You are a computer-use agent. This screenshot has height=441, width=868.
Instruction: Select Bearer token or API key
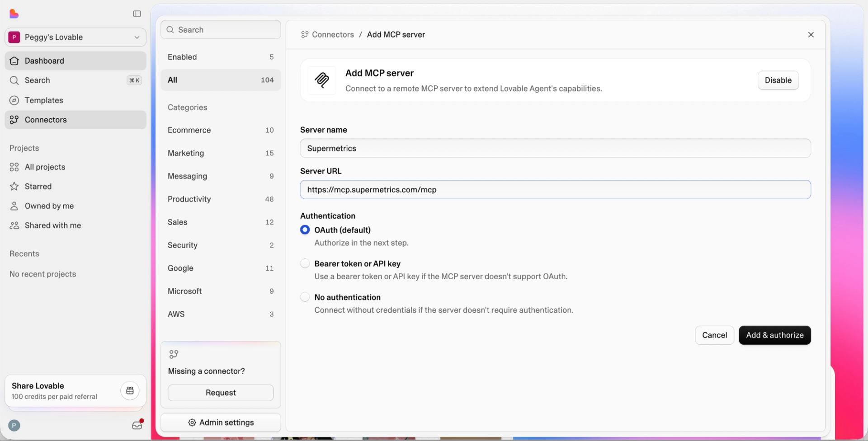305,263
